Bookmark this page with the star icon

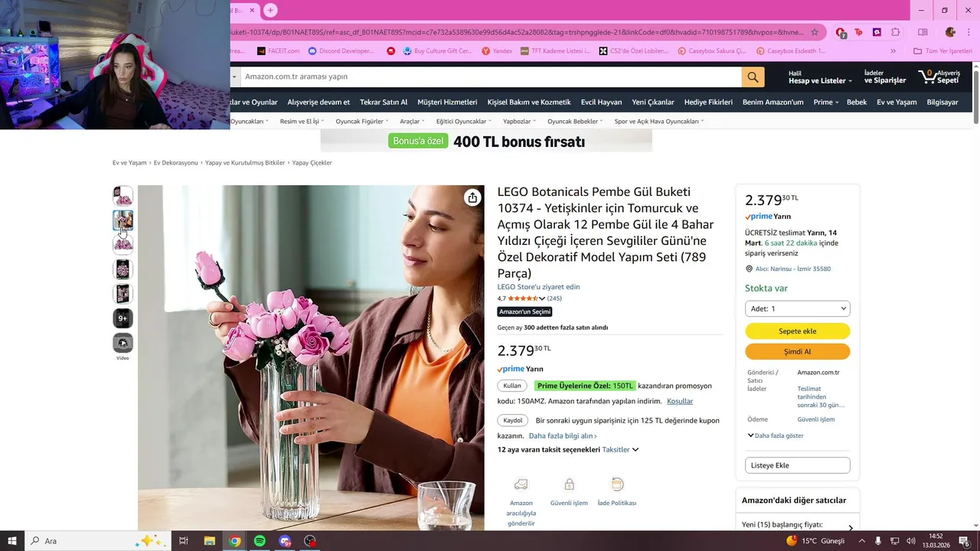pyautogui.click(x=815, y=32)
